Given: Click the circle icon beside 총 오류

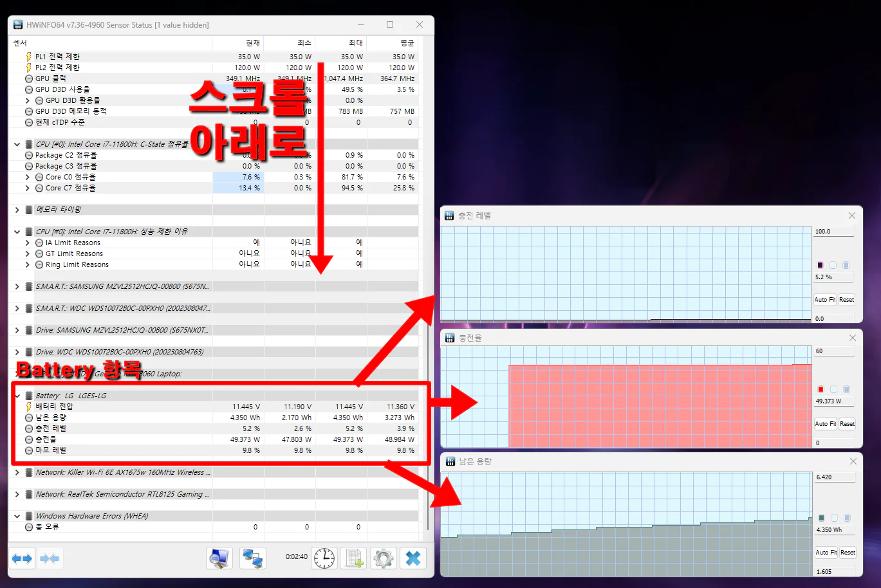Looking at the screenshot, I should point(29,527).
